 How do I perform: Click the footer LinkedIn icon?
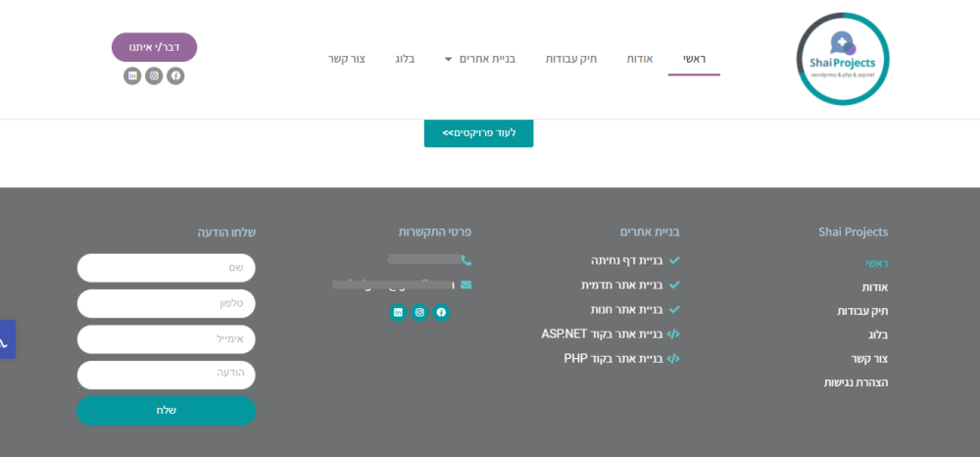click(398, 313)
